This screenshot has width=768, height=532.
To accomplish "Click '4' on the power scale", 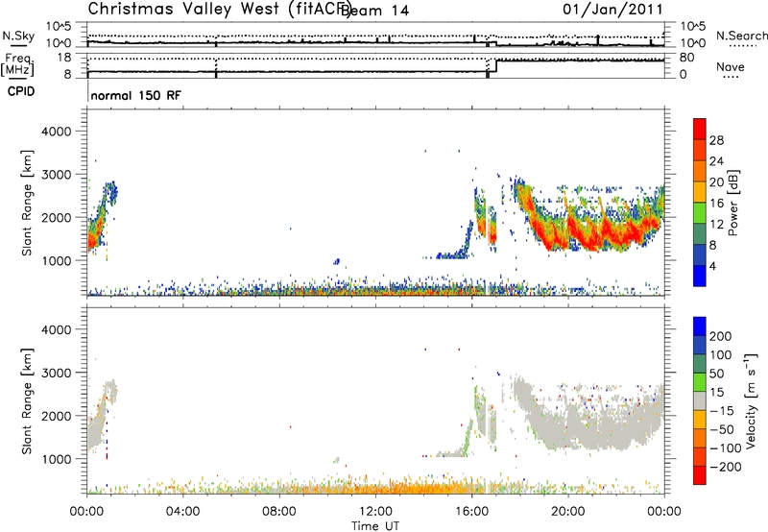I will point(712,266).
